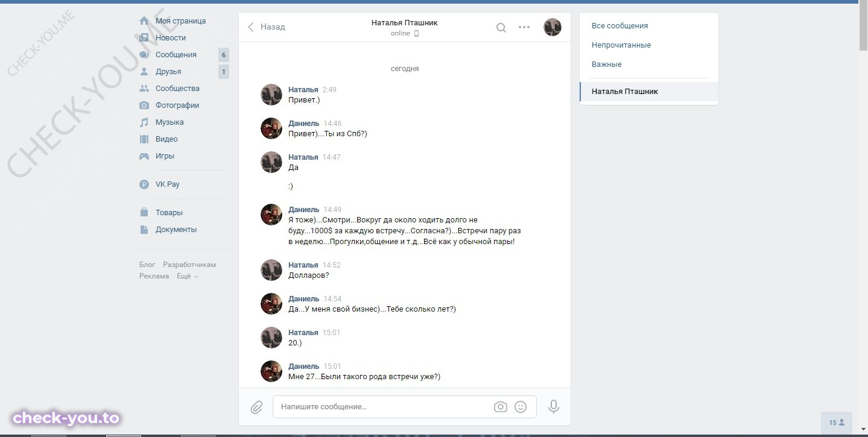Click the Новости newspaper icon
The height and width of the screenshot is (437, 868).
(144, 38)
